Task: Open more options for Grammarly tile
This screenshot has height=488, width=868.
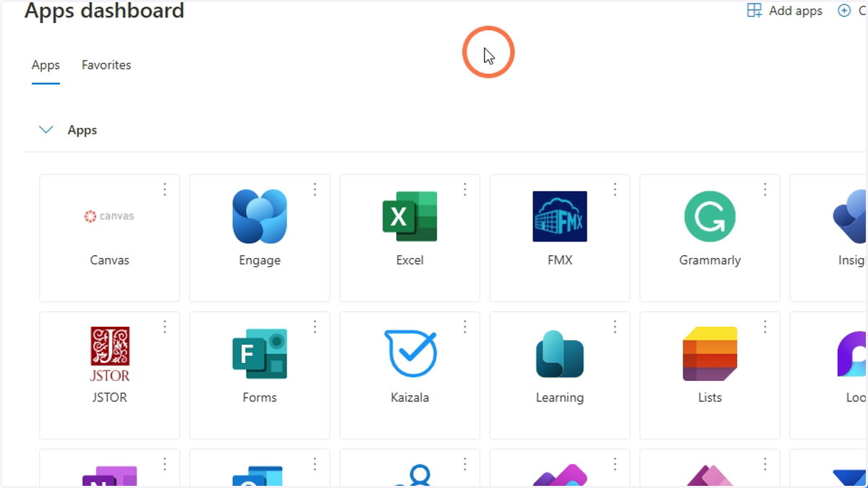Action: pos(765,189)
